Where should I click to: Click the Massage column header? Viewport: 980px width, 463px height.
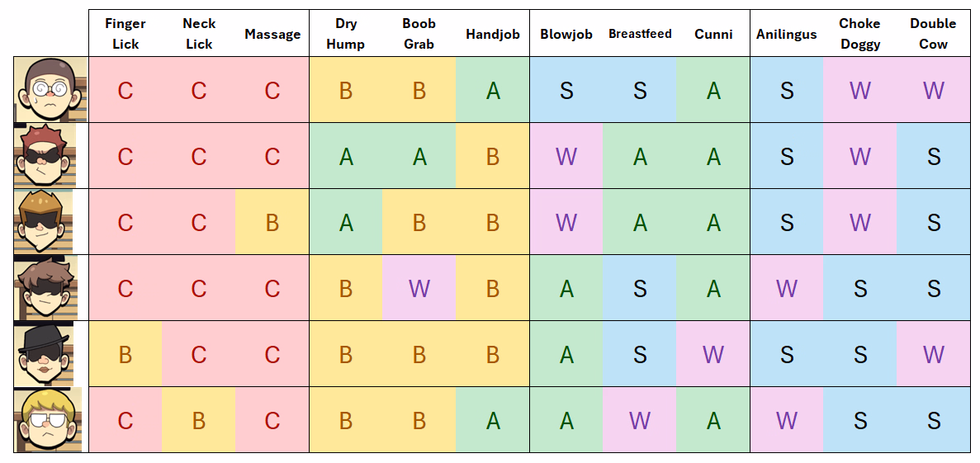(272, 34)
